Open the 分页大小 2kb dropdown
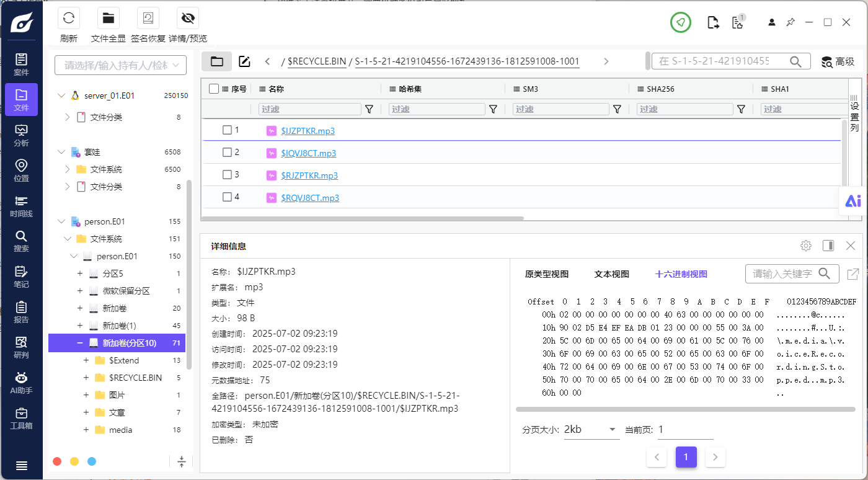 click(591, 429)
